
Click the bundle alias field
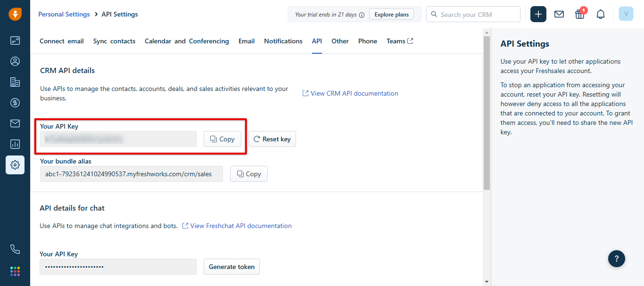point(132,174)
